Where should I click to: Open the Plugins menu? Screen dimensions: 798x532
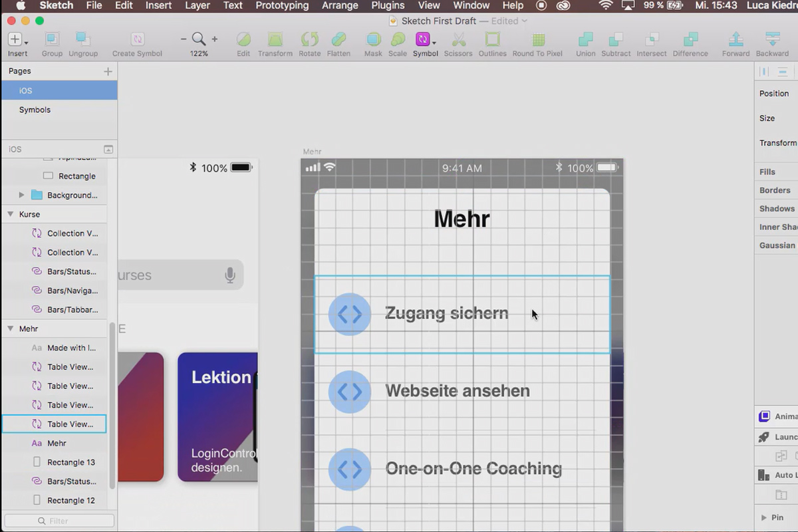[388, 5]
